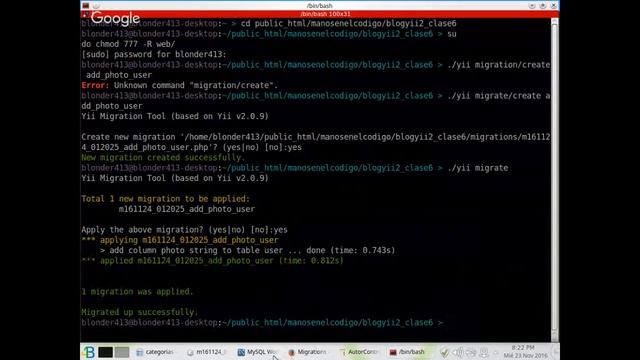Screen dimensions: 640x360
Task: Click the green checkmark tray icon
Action: [x=444, y=352]
